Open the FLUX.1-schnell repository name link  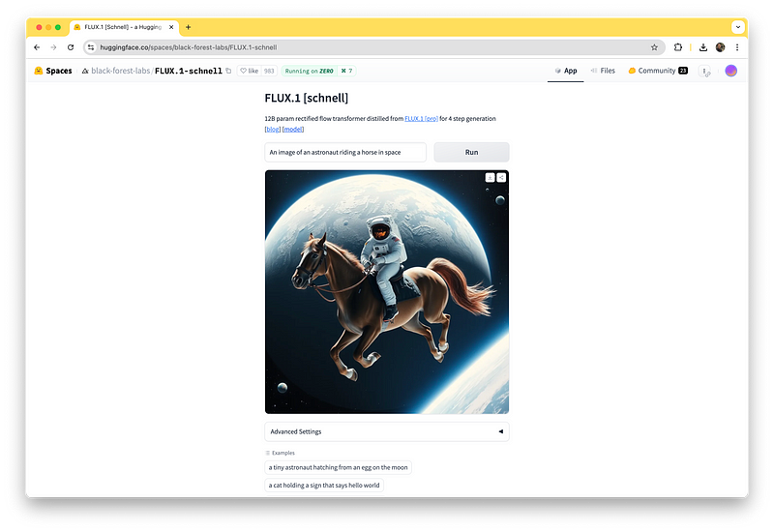click(189, 71)
